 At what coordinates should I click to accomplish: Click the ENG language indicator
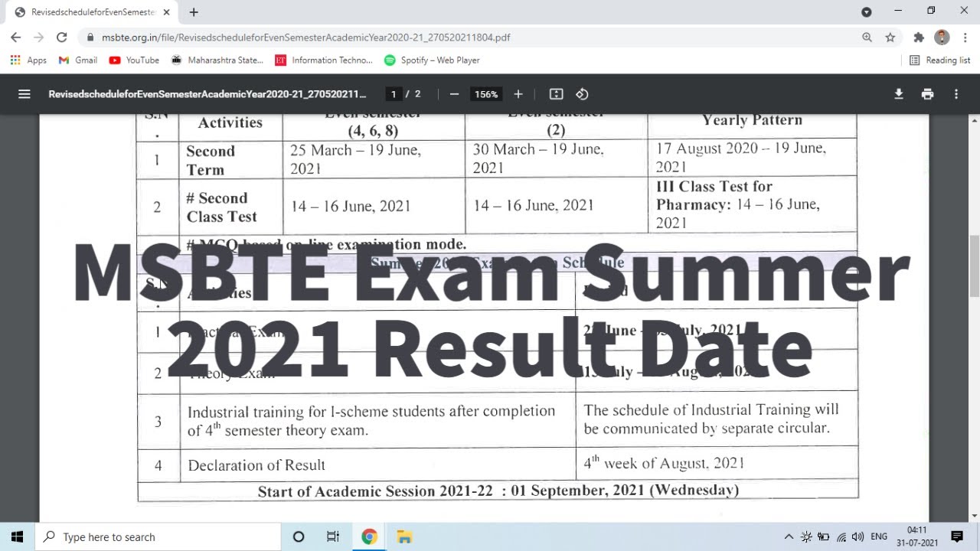(879, 536)
